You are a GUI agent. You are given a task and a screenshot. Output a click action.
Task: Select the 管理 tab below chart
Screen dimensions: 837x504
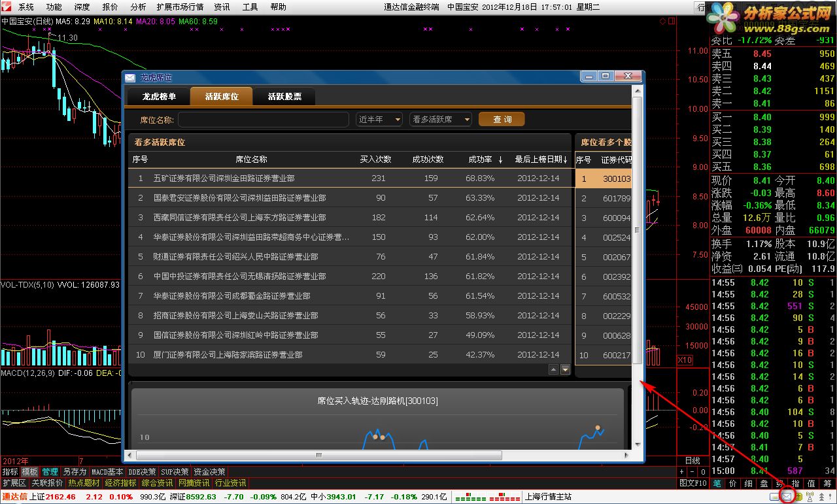tap(50, 471)
